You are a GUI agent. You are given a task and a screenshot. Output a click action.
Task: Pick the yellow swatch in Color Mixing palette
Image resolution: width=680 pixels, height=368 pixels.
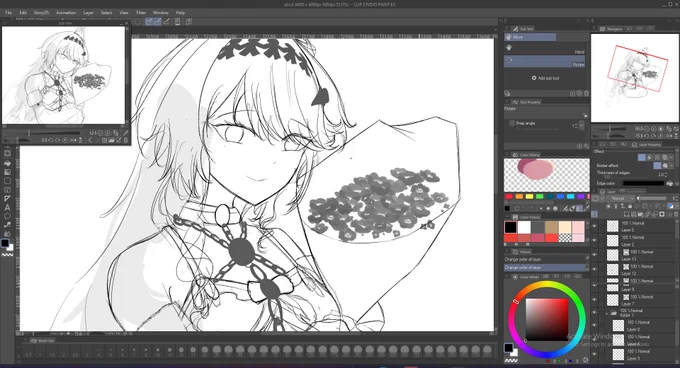click(x=529, y=197)
